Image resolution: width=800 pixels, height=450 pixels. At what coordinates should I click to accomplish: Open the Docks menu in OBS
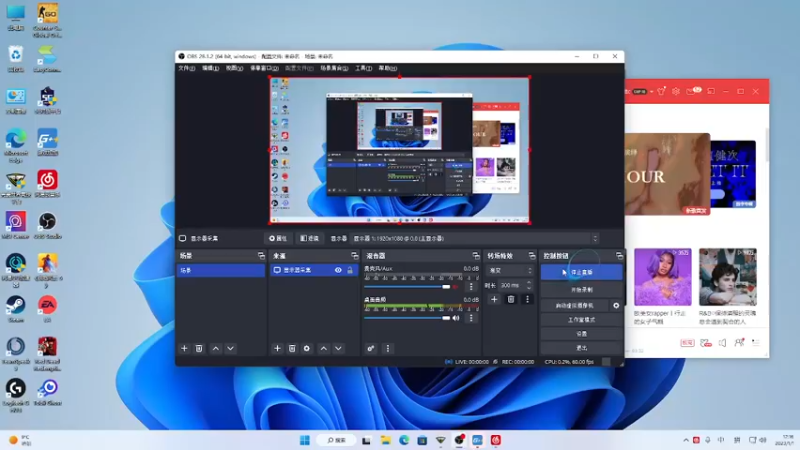coord(264,68)
